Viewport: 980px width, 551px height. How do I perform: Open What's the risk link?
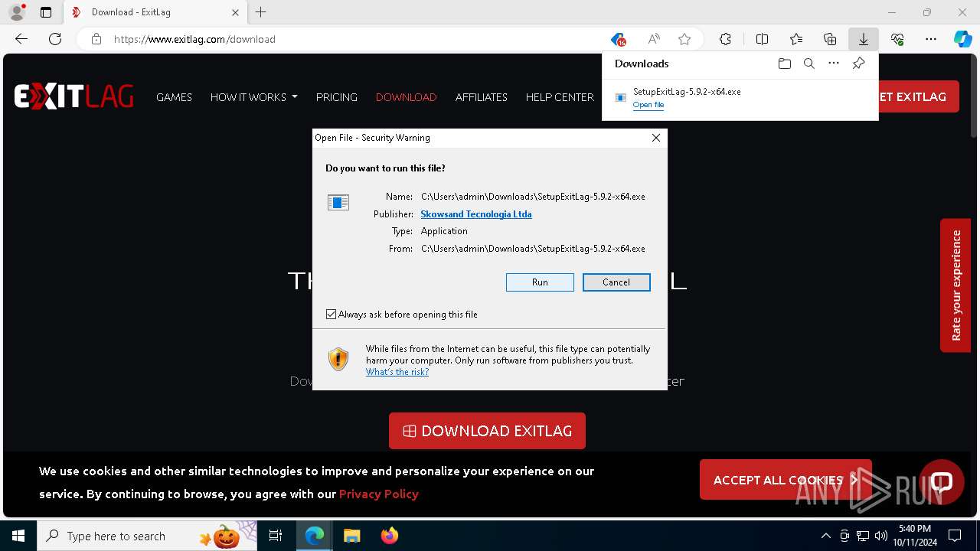[x=397, y=372]
